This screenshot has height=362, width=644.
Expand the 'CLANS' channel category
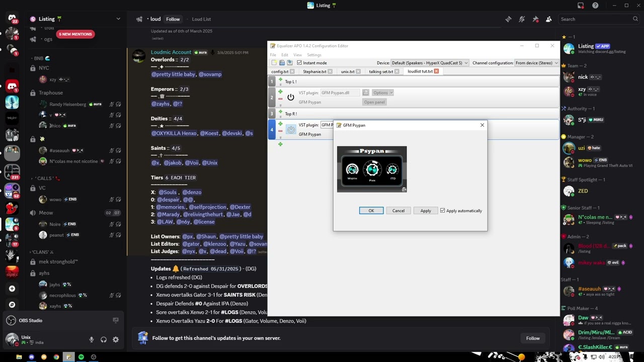42,252
